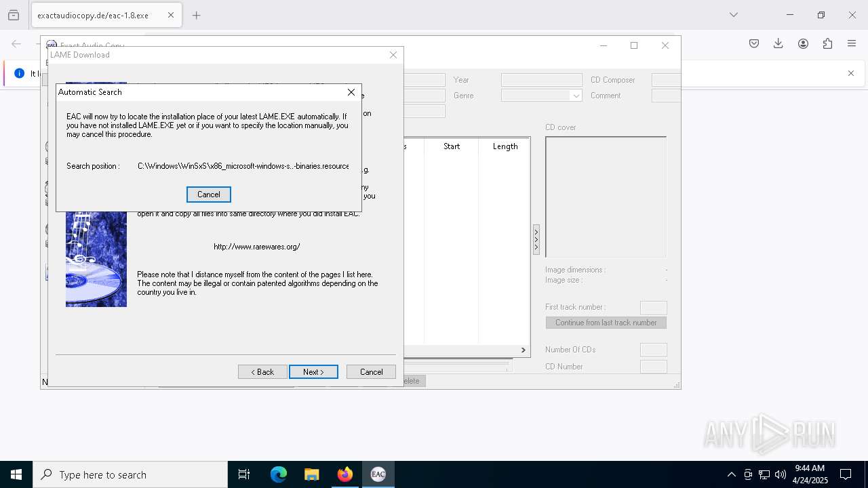The width and height of the screenshot is (868, 488).
Task: Click the CD cover image area
Action: point(606,197)
